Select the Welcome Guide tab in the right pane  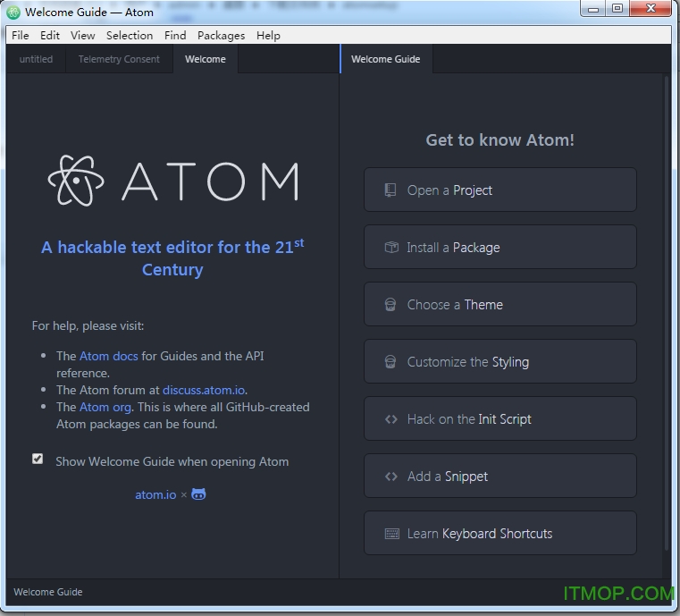tap(385, 59)
